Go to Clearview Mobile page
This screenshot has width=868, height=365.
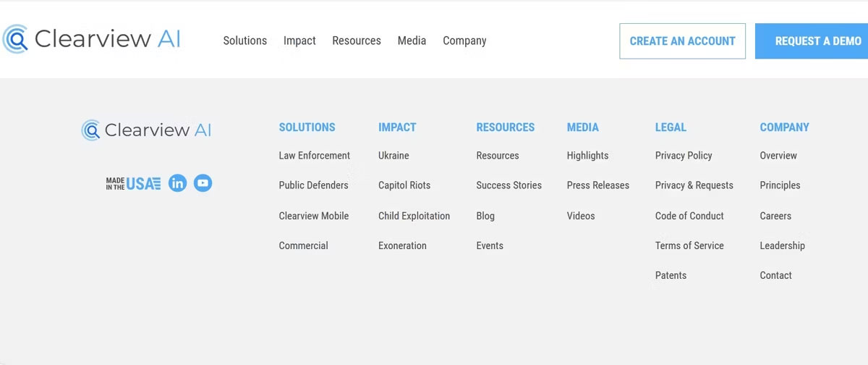pyautogui.click(x=314, y=216)
